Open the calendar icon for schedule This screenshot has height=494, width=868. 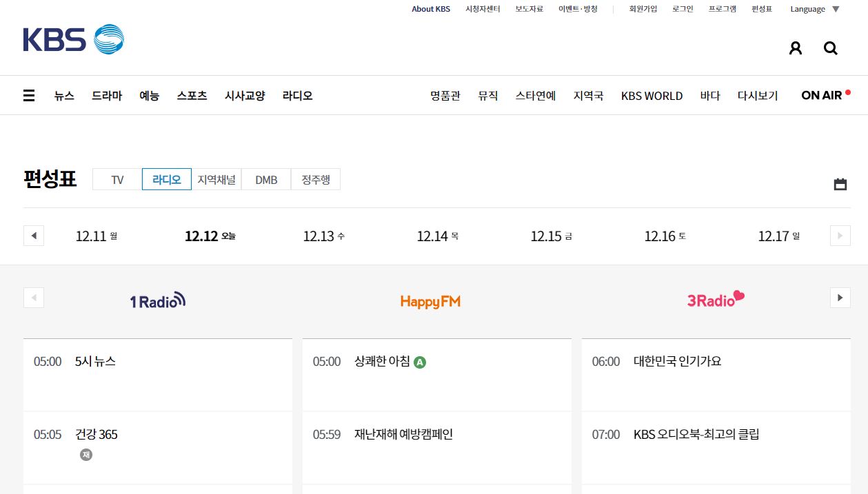[840, 184]
